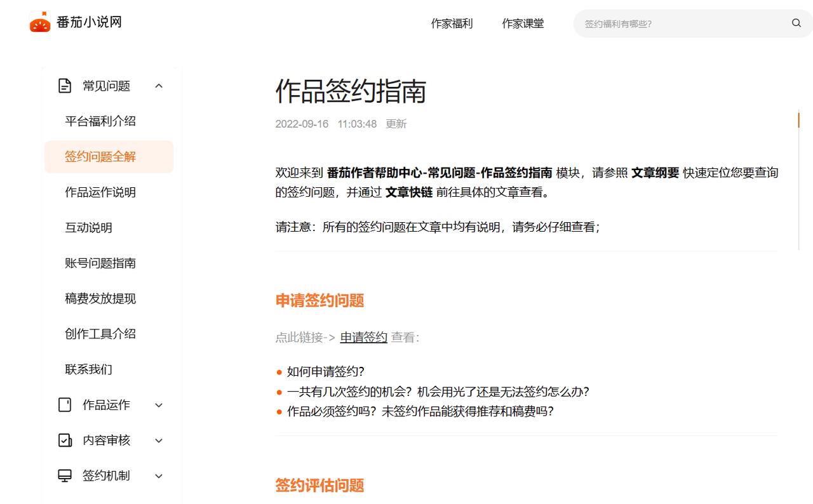Select 作品运作说明 in sidebar
The height and width of the screenshot is (504, 813).
(100, 192)
